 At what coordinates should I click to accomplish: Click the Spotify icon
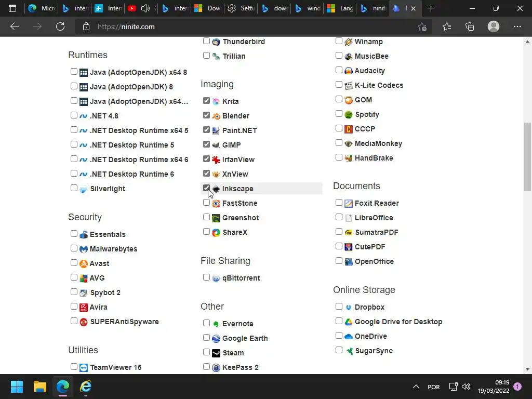tap(349, 115)
